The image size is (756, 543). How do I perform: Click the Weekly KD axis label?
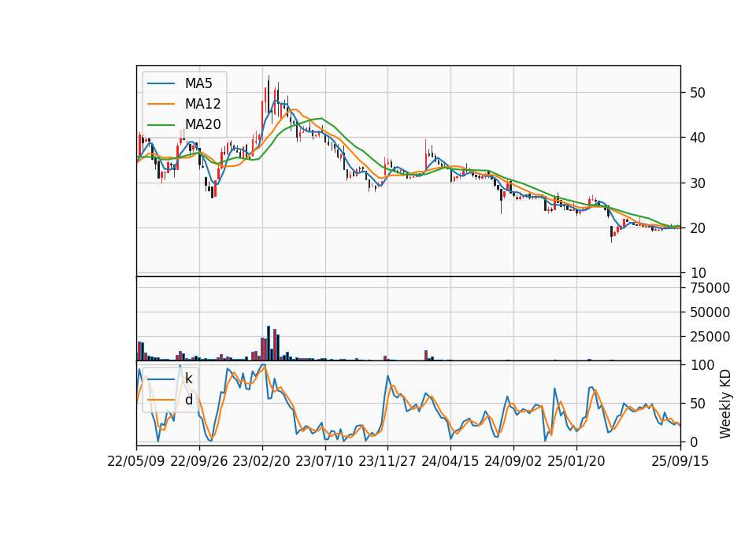tap(725, 404)
